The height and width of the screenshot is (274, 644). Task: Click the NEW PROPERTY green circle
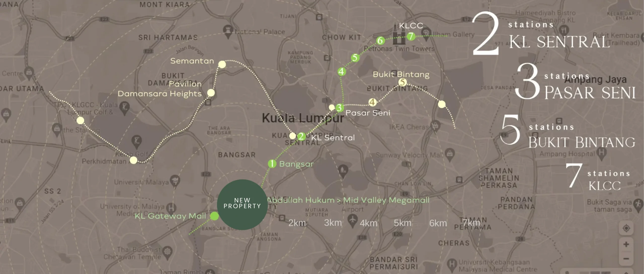242,204
